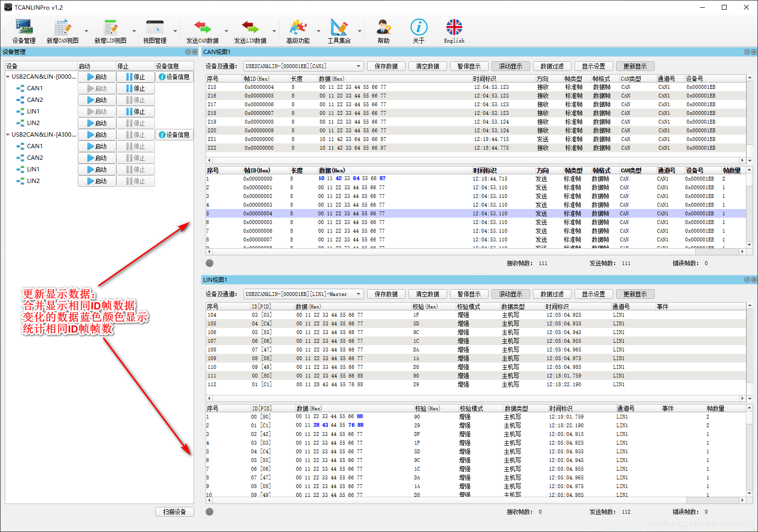Collapse the USB2CAN&LIN-[0000... device tree node
This screenshot has width=758, height=532.
[8, 77]
